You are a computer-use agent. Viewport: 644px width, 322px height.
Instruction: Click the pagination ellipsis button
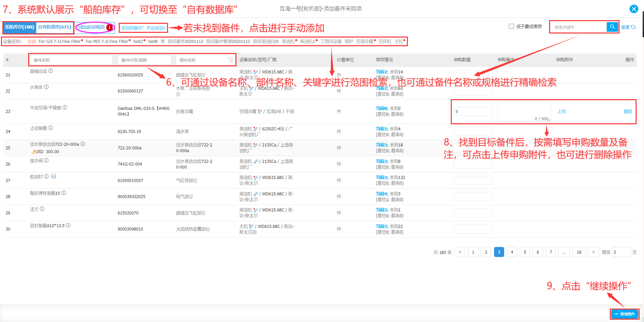coord(564,252)
